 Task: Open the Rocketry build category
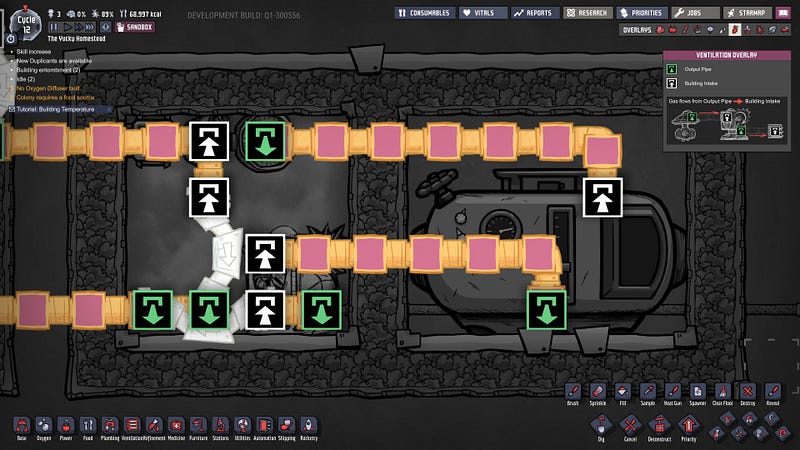click(x=309, y=425)
